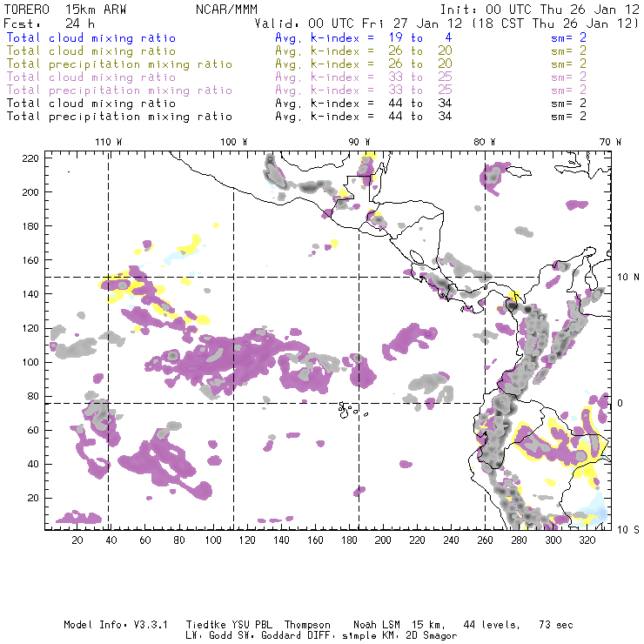Screen dimensions: 644x644
Task: Click the "KM: 2D Smagor" footer text
Action: pyautogui.click(x=419, y=636)
